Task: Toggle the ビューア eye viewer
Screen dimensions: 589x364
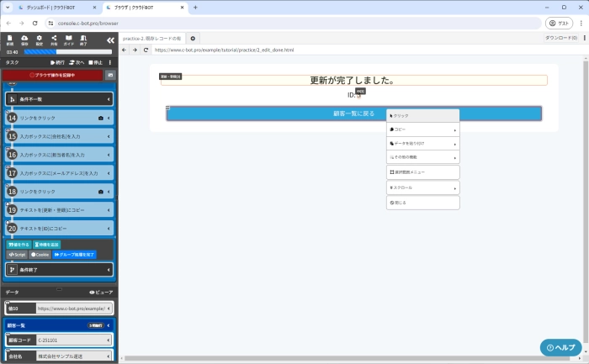Action: point(101,292)
